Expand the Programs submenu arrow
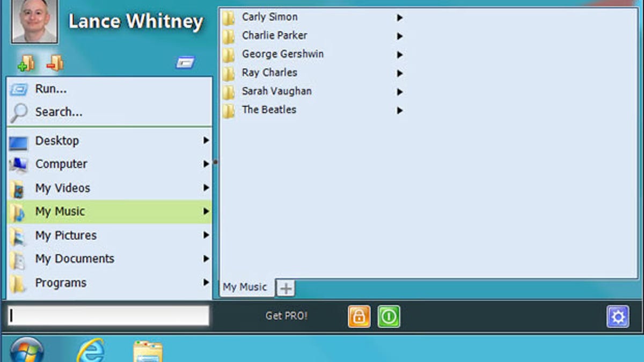 coord(206,283)
